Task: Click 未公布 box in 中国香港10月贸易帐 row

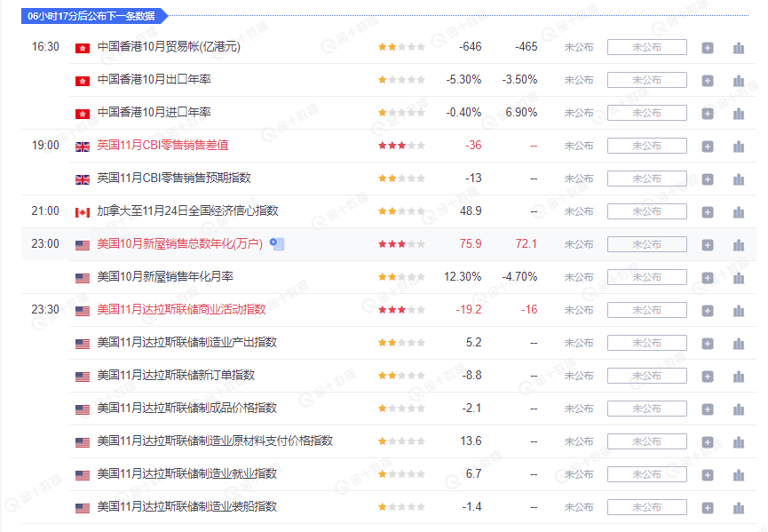Action: tap(647, 48)
